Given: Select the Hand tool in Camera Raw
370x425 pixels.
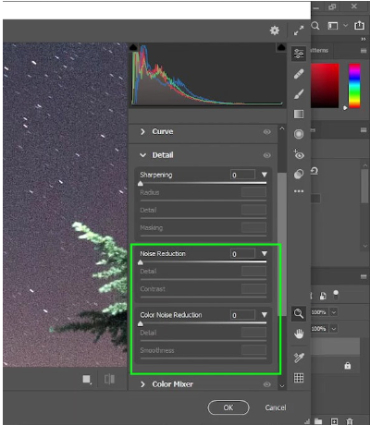Looking at the screenshot, I should tap(299, 334).
